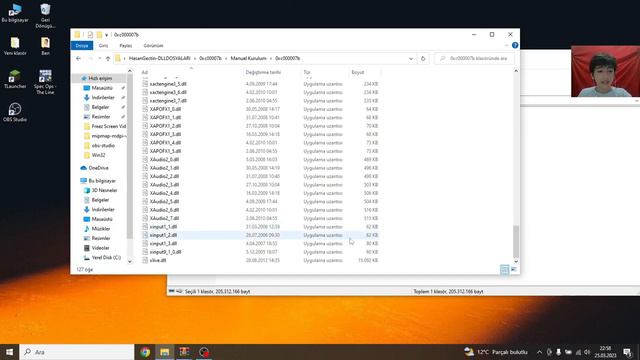The image size is (640, 360).
Task: Open the Paylaş ribbon tab
Action: (126, 45)
